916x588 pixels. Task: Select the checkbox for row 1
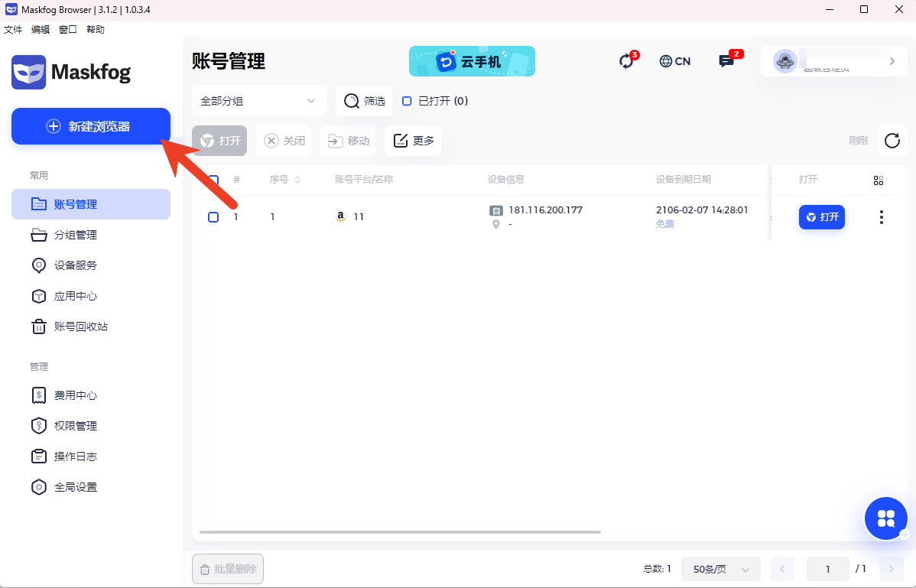tap(213, 217)
